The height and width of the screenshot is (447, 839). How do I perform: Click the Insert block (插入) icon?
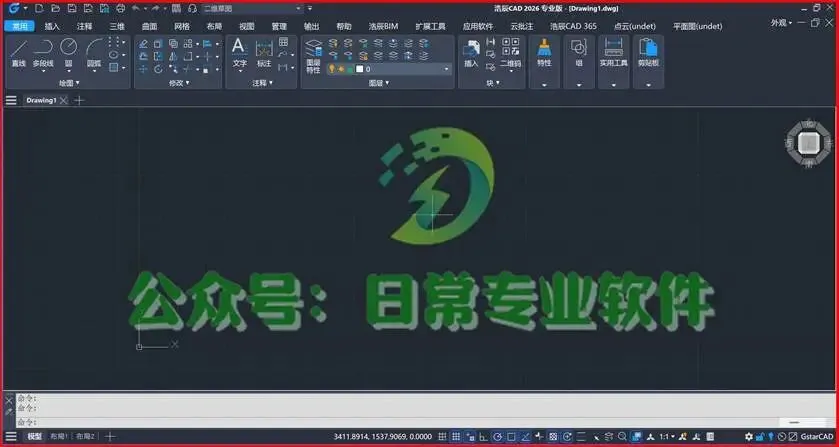coord(471,53)
